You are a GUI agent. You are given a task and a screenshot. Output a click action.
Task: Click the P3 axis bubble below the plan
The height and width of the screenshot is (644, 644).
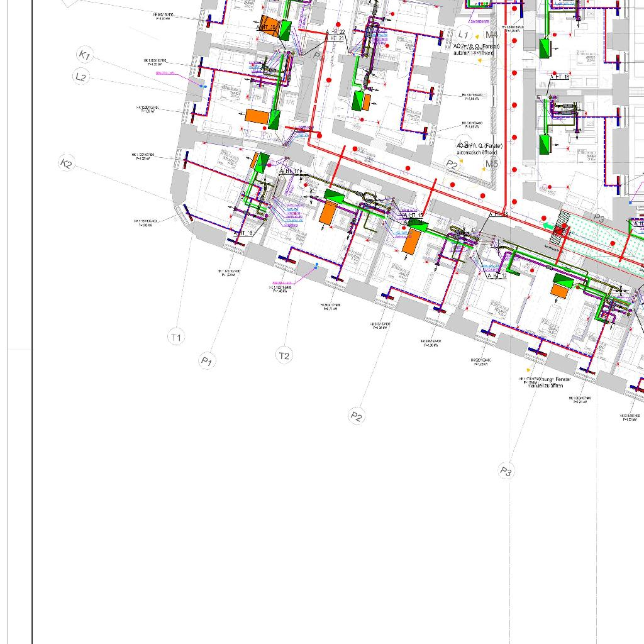(506, 471)
